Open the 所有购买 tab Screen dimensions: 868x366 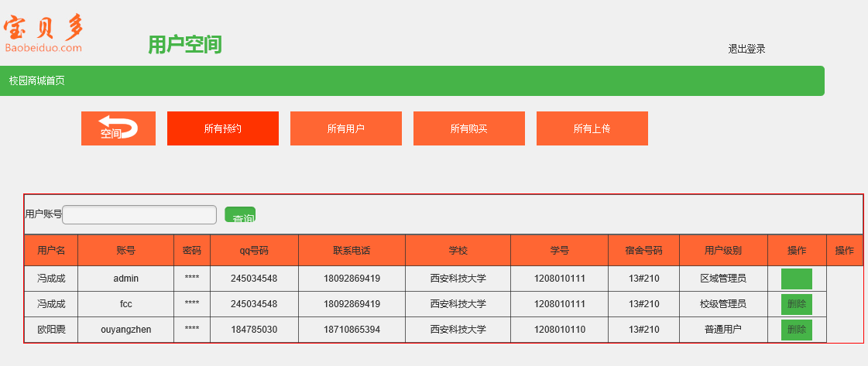(469, 128)
